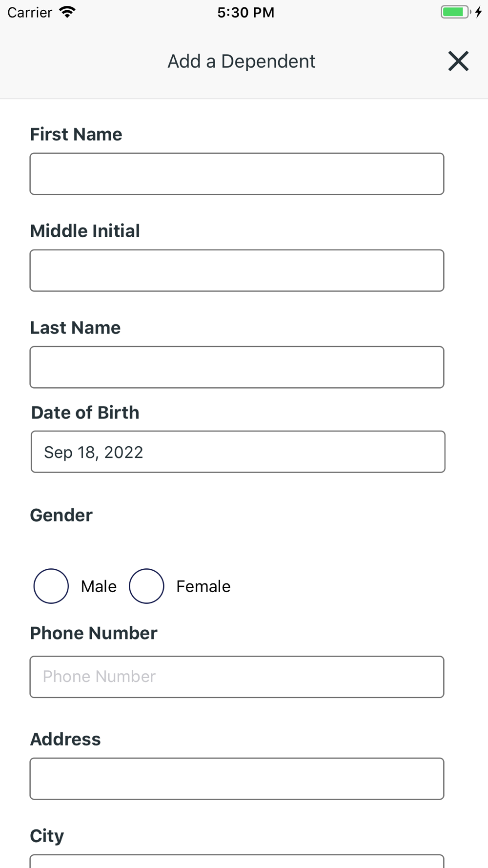This screenshot has height=868, width=488.
Task: Choose the Female label text
Action: pyautogui.click(x=203, y=586)
